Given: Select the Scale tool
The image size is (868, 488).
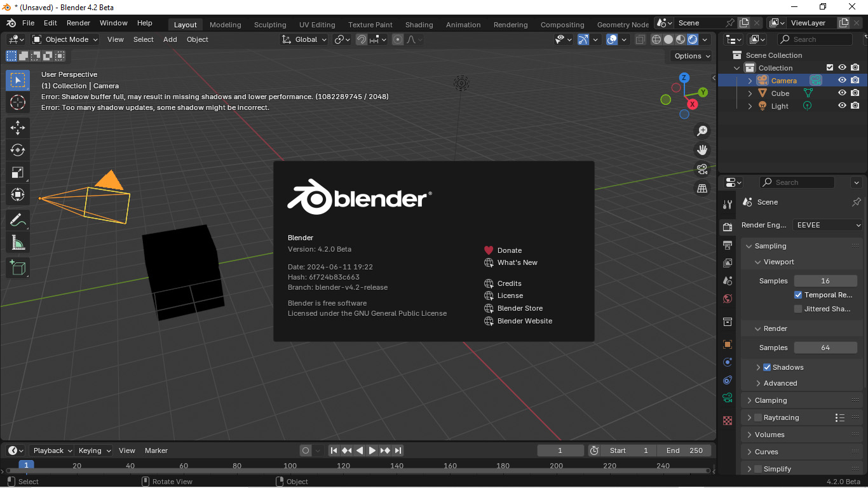Looking at the screenshot, I should click(x=18, y=172).
